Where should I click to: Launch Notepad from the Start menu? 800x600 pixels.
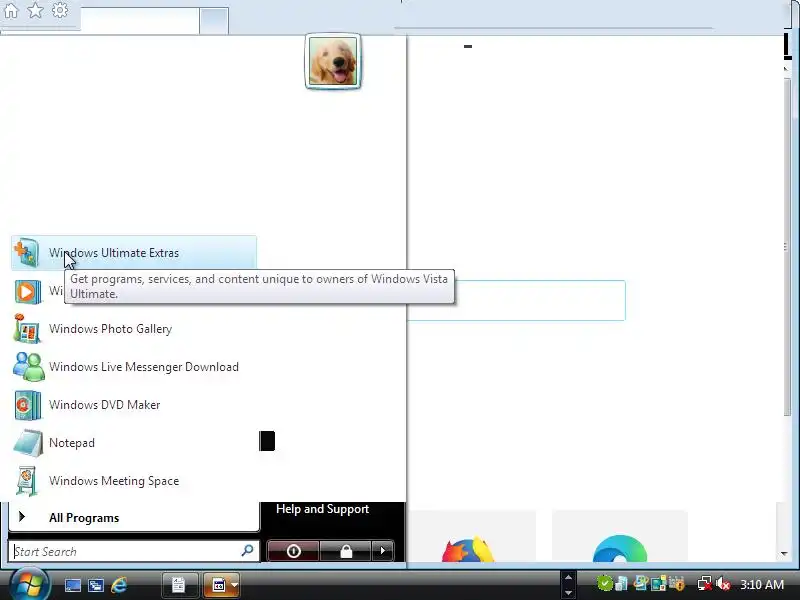(134, 443)
